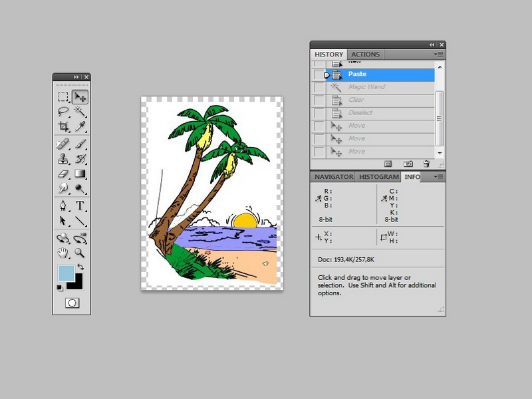Select the 3D Orbit camera tool

click(x=80, y=238)
